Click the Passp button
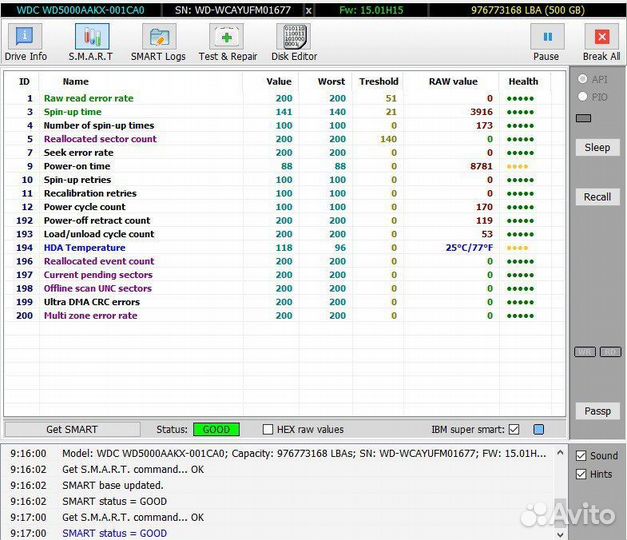Screen dimensions: 627x540 point(597,411)
